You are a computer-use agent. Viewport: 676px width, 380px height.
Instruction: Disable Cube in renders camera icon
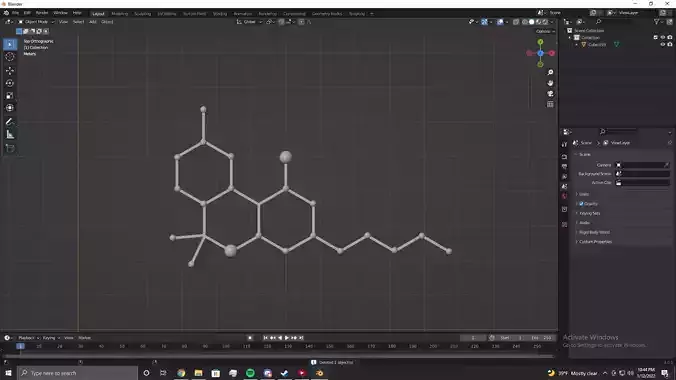(x=670, y=44)
